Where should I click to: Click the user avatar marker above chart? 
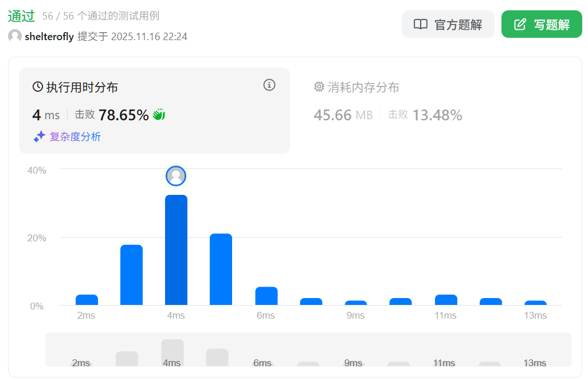176,176
